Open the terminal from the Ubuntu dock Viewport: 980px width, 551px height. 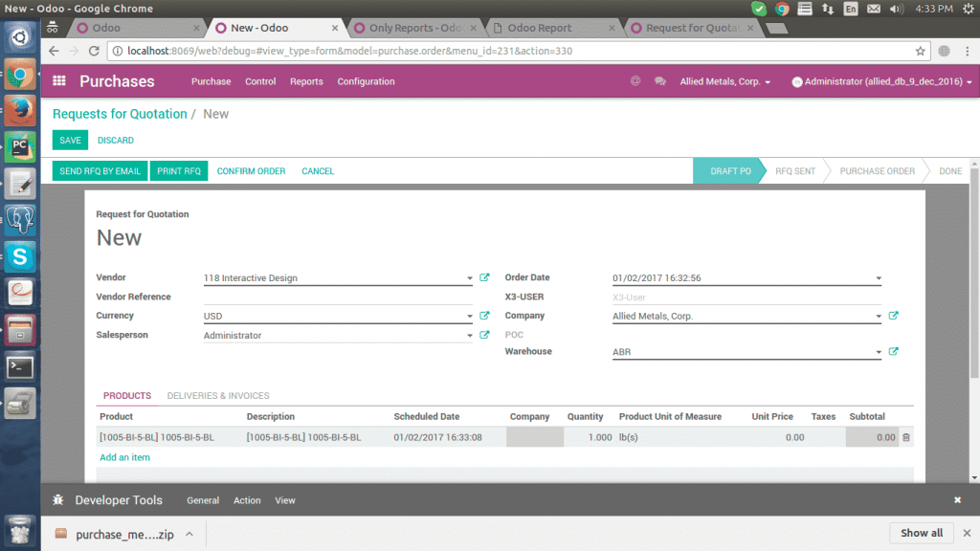click(x=19, y=366)
